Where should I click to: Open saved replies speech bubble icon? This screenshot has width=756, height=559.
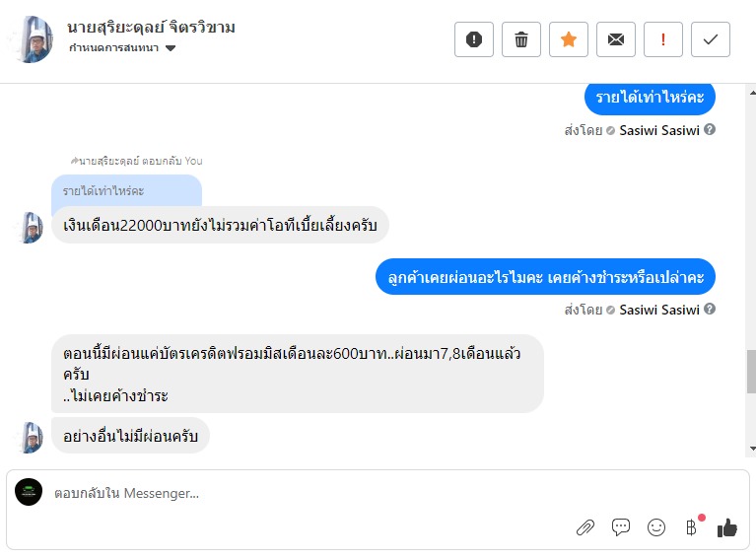click(x=621, y=527)
